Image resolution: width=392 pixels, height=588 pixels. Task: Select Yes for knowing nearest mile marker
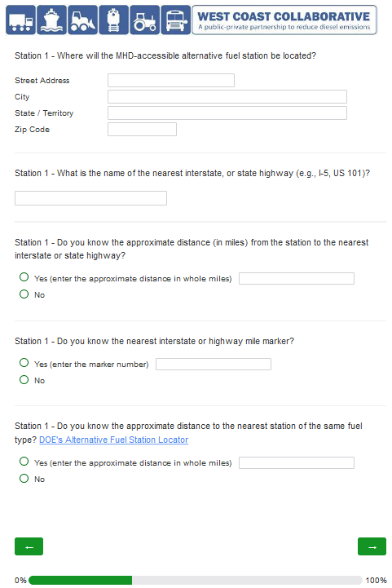(24, 363)
